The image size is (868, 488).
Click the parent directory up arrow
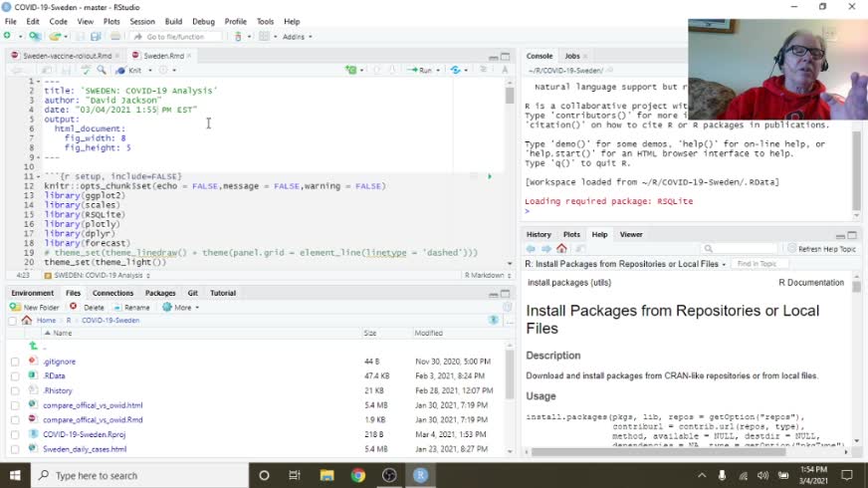point(33,346)
